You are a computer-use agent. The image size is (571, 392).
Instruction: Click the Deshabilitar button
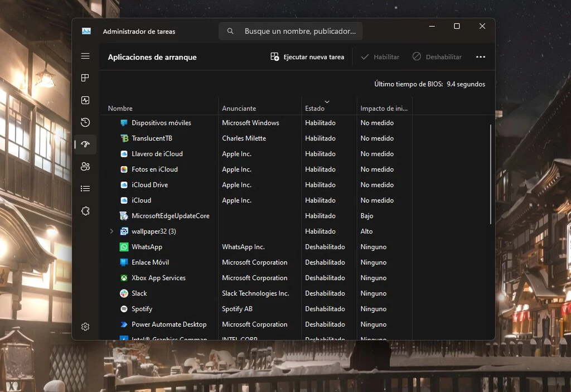pyautogui.click(x=437, y=57)
